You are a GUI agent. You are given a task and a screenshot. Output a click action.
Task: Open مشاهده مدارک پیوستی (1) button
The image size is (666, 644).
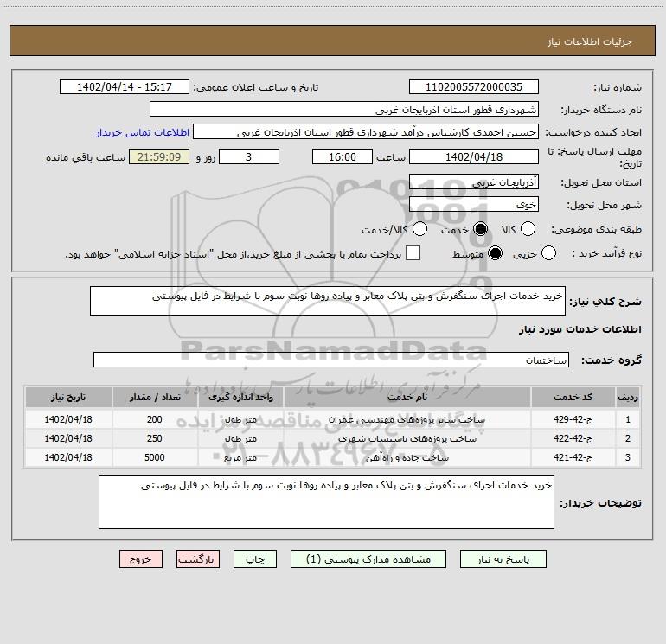368,559
